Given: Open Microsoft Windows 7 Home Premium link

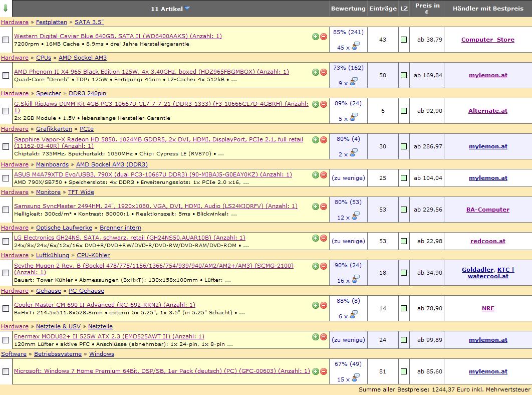Looking at the screenshot, I should (162, 371).
